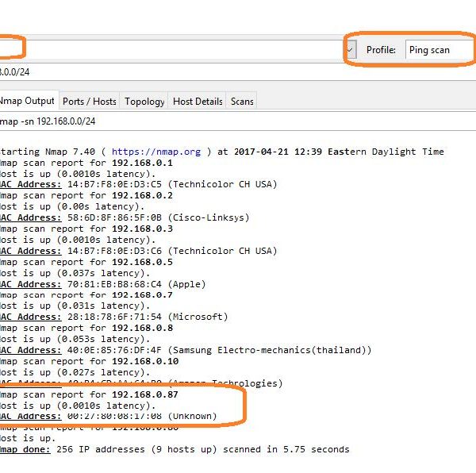Click the Profile field showing Ping scan
Image resolution: width=476 pixels, height=473 pixels.
438,50
